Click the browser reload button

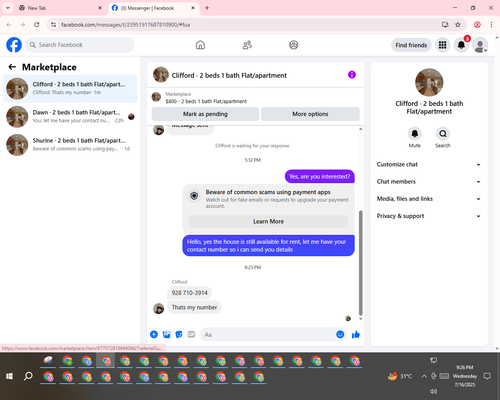tap(37, 25)
